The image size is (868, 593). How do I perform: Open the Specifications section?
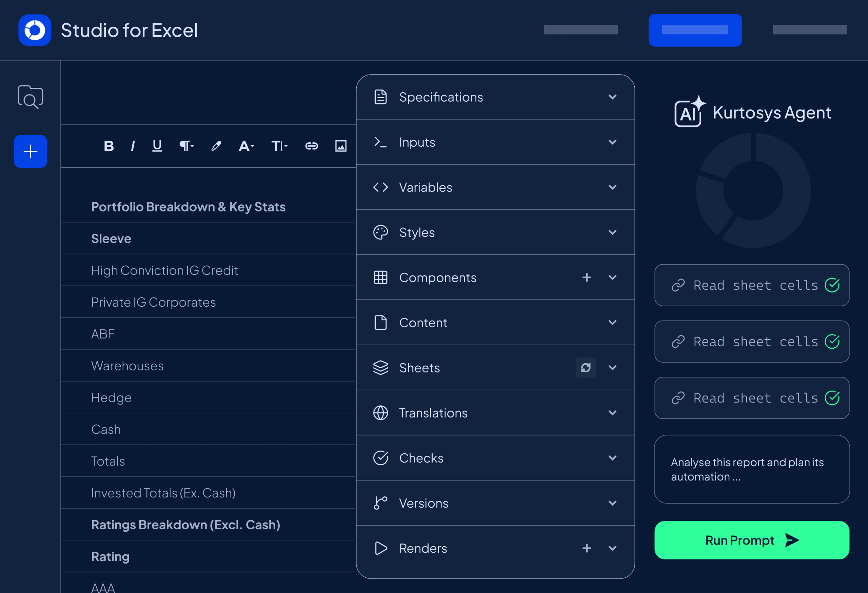495,97
